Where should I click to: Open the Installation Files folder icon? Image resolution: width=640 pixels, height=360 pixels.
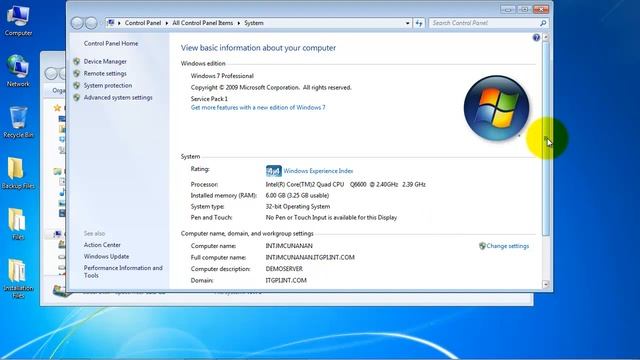[x=18, y=279]
